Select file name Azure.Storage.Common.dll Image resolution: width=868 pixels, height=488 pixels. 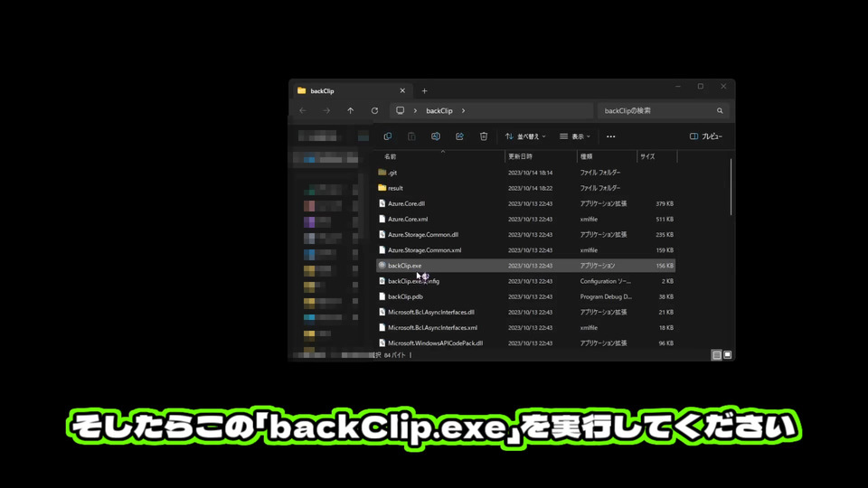[x=423, y=235]
